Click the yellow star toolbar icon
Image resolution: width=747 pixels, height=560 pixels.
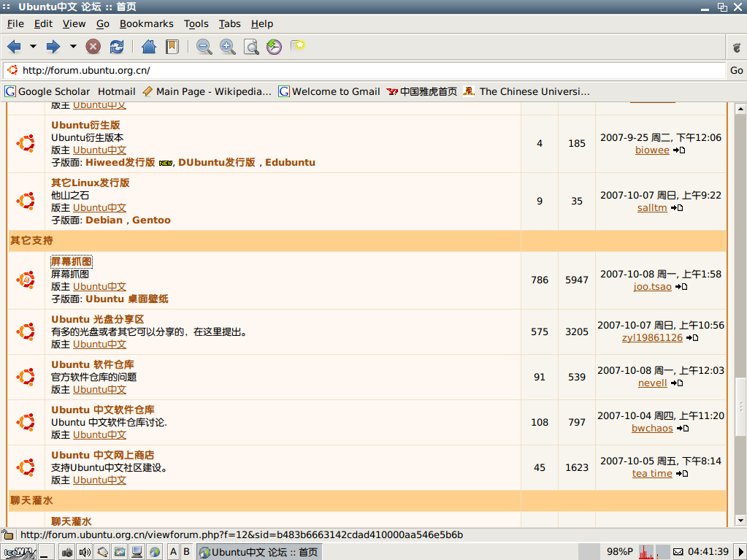point(298,46)
